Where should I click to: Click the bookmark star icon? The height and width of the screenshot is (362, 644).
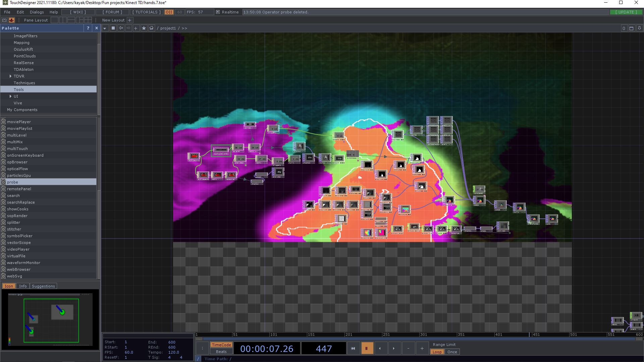tap(144, 28)
